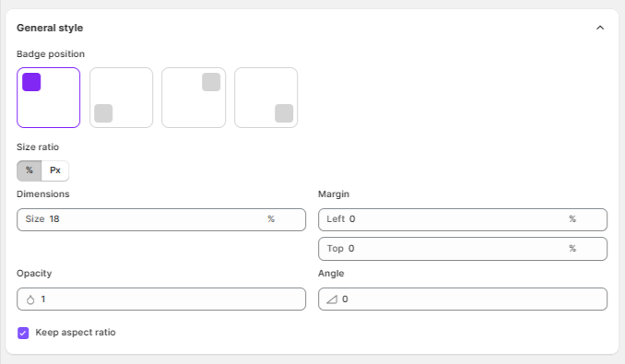The image size is (625, 364).
Task: Collapse the General style section
Action: click(x=600, y=28)
